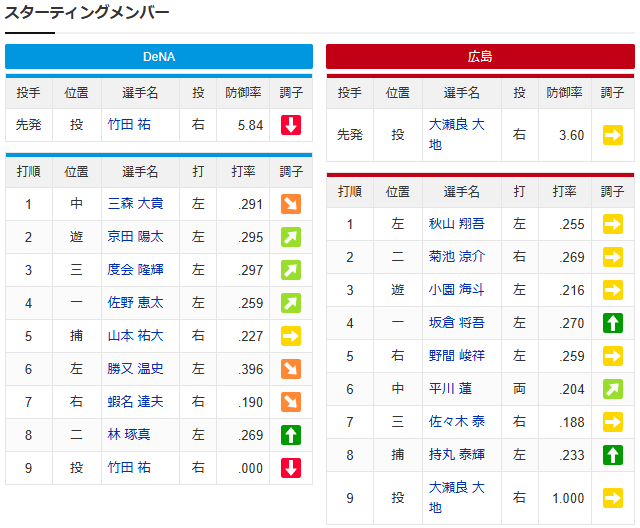Open player link 小園 海斗
640x528 pixels.
[x=456, y=290]
